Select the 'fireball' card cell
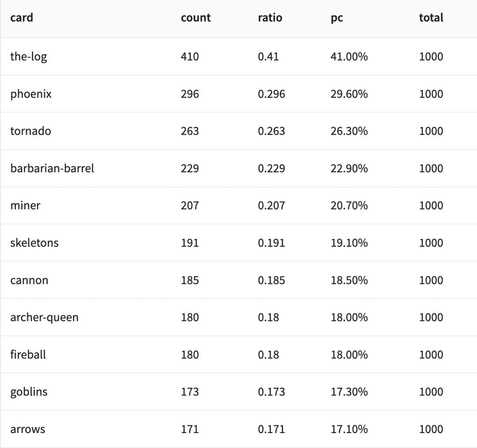The width and height of the screenshot is (477, 448). point(28,354)
